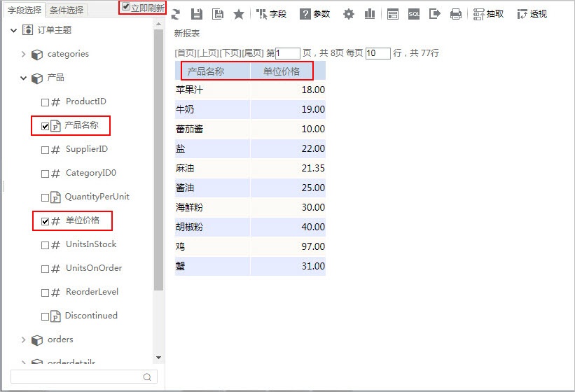Switch to the 字段选择 tab

(25, 10)
